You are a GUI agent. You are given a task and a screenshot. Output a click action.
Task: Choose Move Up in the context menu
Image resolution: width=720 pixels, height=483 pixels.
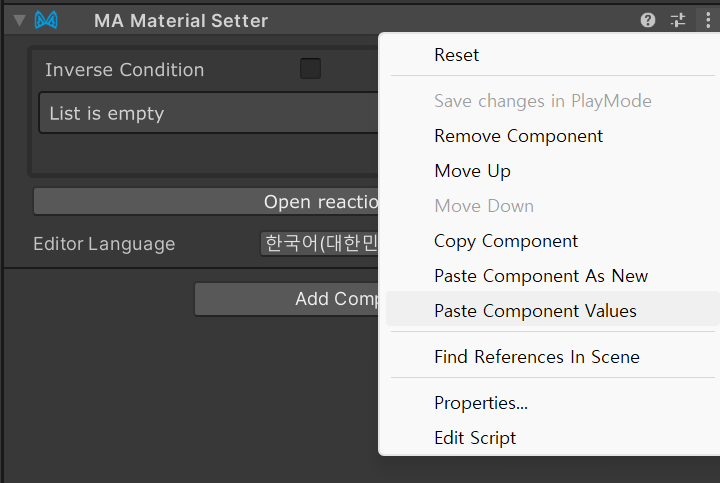(551, 171)
